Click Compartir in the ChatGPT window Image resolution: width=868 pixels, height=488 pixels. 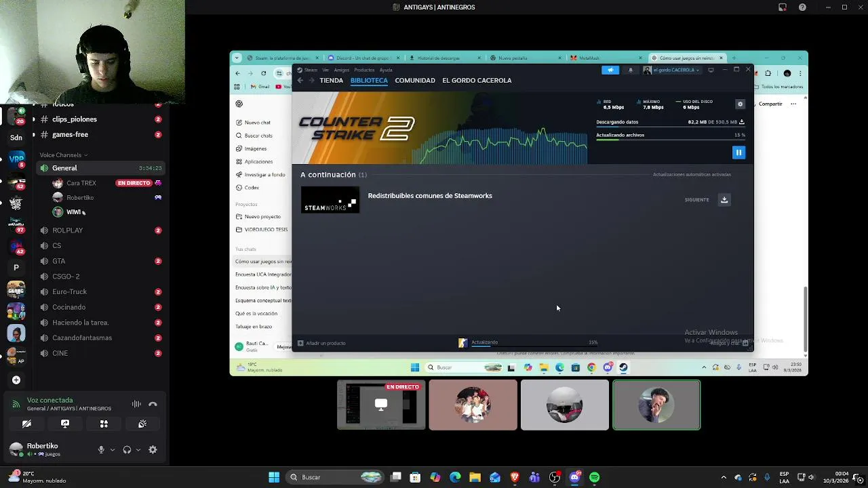tap(770, 104)
